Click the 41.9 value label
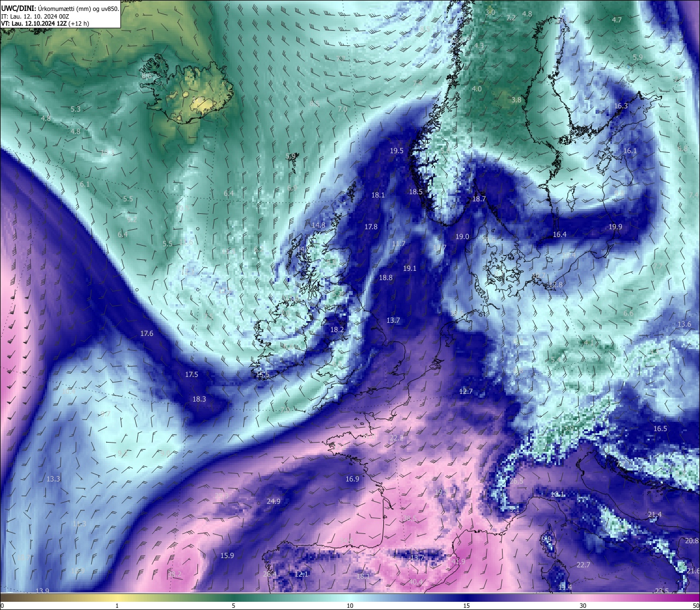This screenshot has width=700, height=610. 458,562
